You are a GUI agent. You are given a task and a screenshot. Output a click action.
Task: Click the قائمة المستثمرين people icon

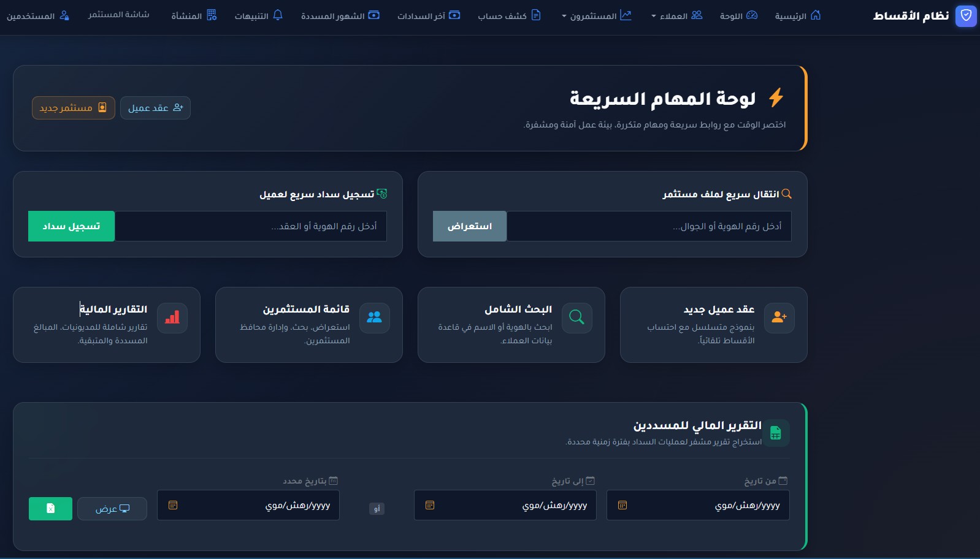(x=375, y=318)
